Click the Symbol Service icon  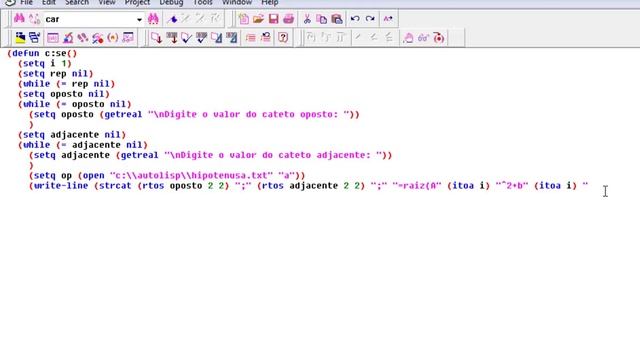pos(98,38)
